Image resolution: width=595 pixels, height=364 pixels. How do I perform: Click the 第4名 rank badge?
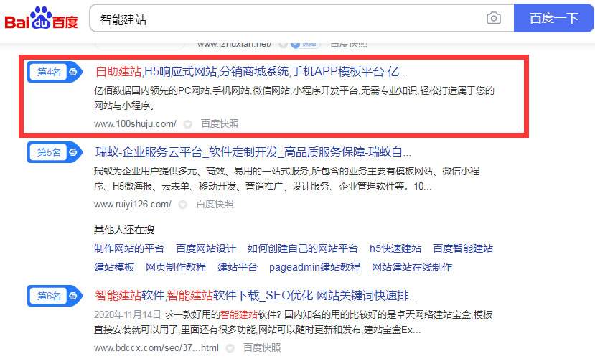click(x=55, y=71)
